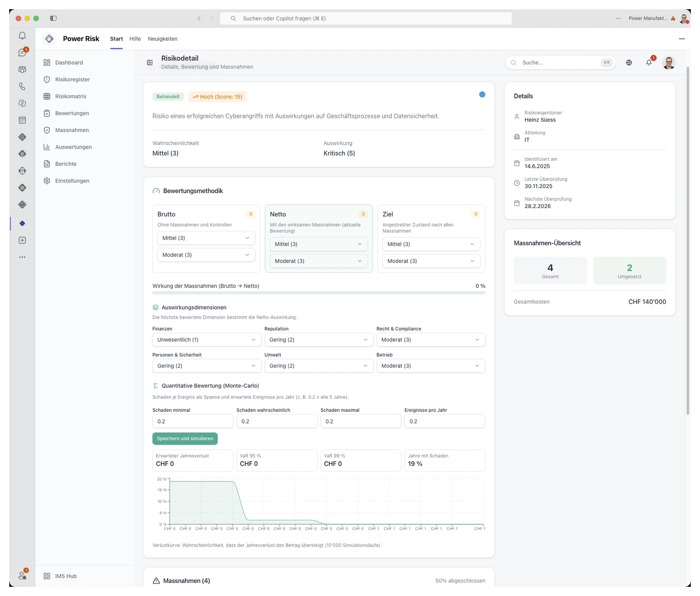The height and width of the screenshot is (596, 700).
Task: Open Brutto impact dropdown Moderat (3)
Action: tap(206, 255)
